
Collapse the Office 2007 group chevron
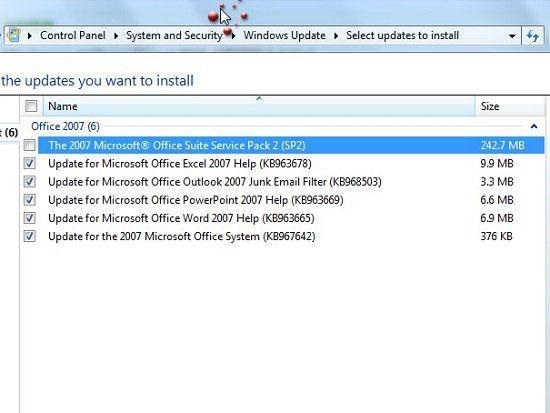pyautogui.click(x=534, y=126)
